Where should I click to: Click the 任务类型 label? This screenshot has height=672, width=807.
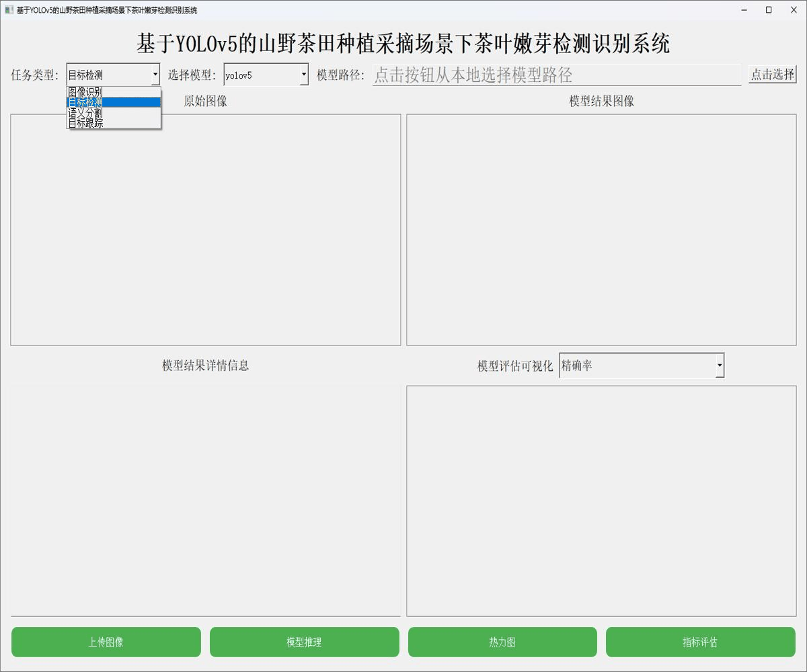(35, 75)
